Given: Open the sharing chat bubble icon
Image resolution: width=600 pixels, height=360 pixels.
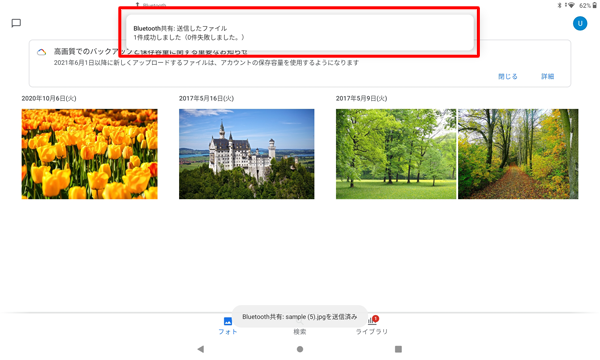Looking at the screenshot, I should point(16,23).
